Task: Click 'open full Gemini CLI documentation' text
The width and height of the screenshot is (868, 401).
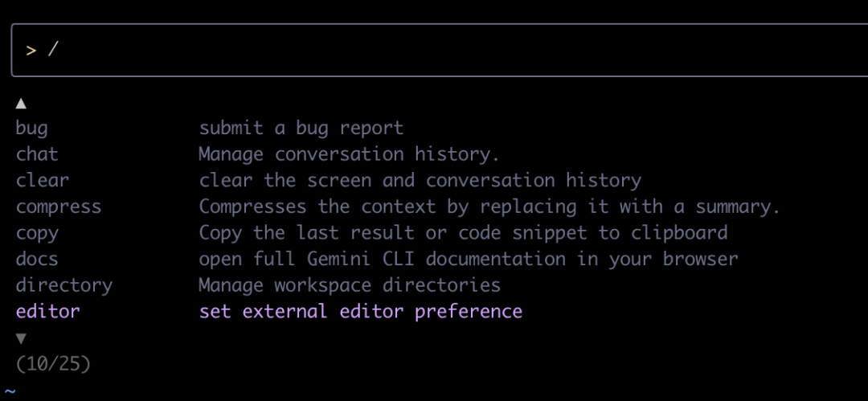Action: [469, 259]
